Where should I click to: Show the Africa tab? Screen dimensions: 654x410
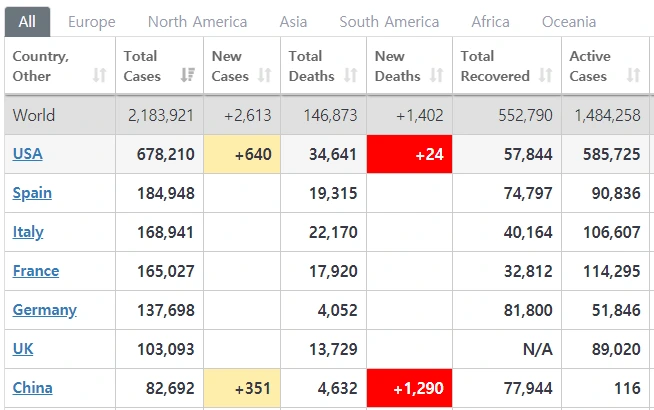pyautogui.click(x=490, y=22)
